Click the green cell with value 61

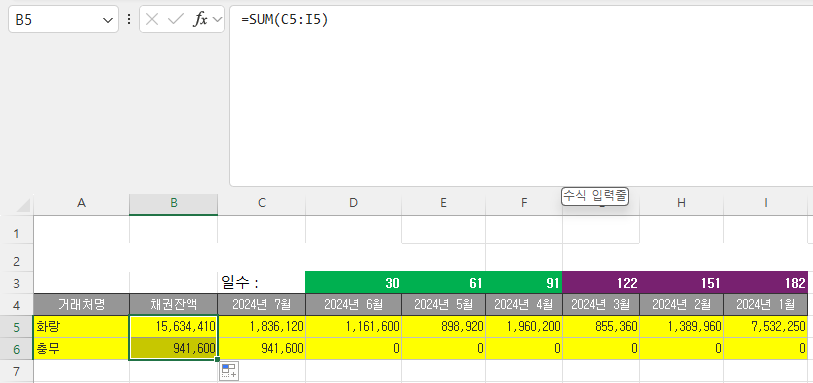point(443,283)
